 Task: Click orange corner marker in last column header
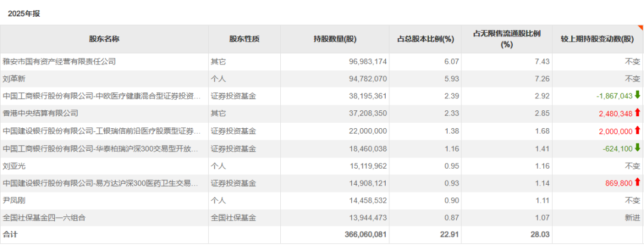tap(640, 28)
